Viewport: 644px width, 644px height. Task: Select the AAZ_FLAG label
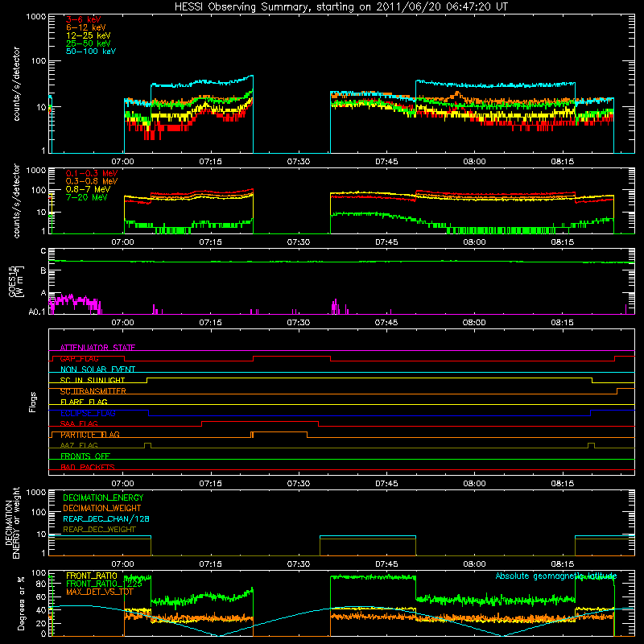pos(79,445)
